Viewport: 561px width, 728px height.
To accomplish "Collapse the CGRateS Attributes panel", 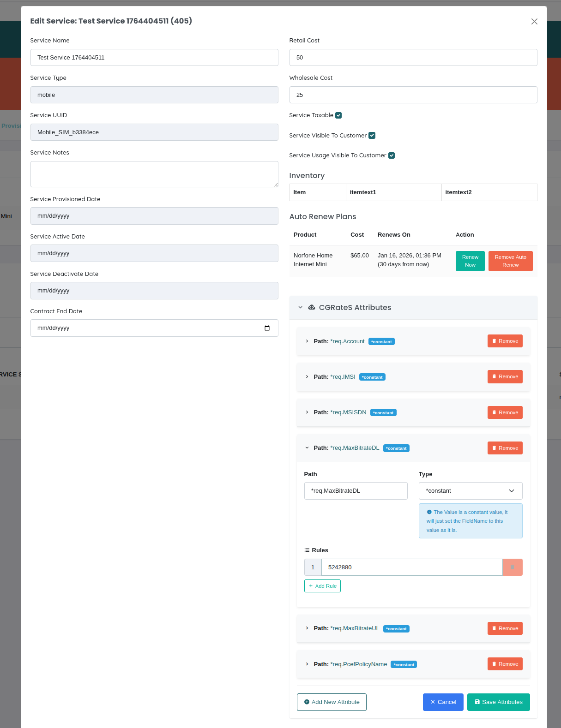I will point(301,307).
